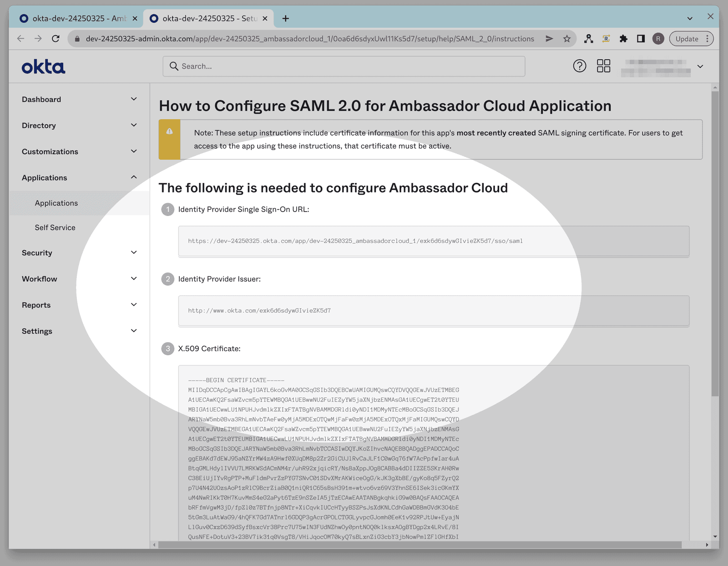Click the Okta search field

pyautogui.click(x=344, y=66)
